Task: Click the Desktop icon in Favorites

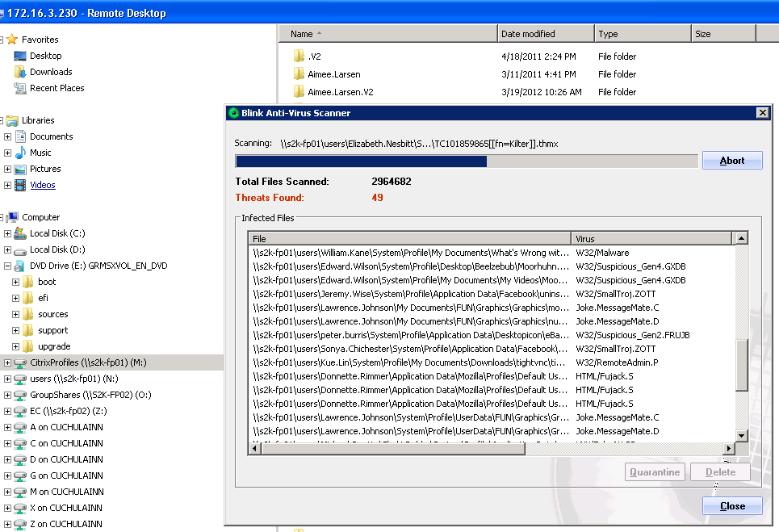Action: (20, 56)
